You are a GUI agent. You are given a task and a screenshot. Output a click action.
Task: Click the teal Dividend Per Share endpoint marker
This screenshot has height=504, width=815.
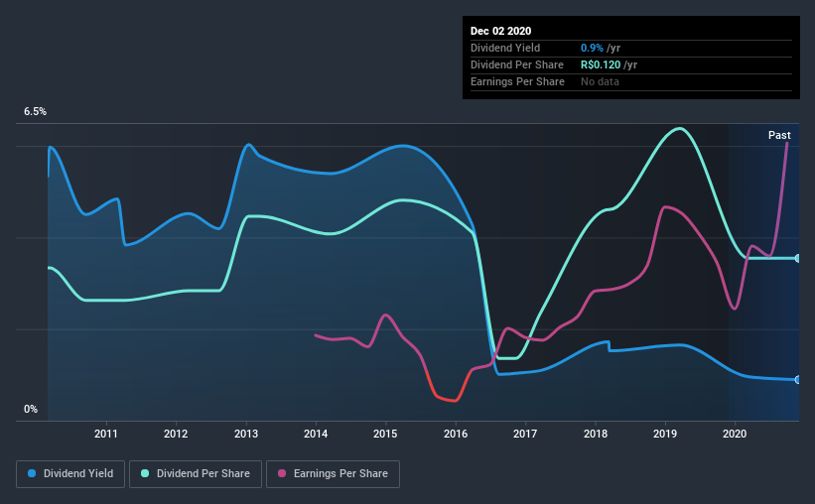click(x=797, y=258)
